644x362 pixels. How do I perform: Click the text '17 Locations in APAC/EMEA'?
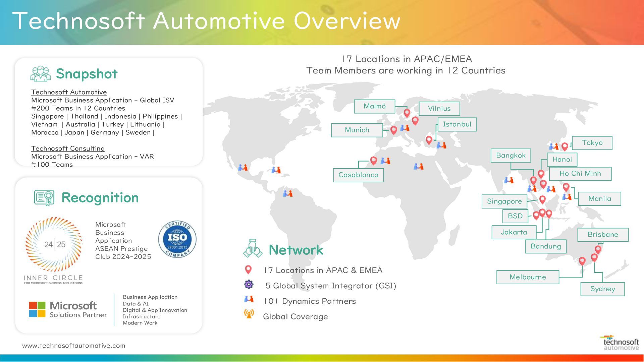point(406,59)
